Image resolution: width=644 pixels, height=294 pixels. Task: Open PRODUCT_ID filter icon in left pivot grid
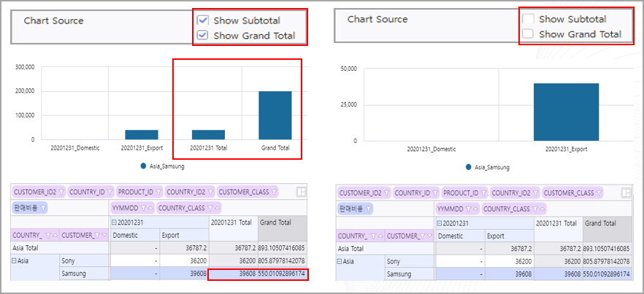click(x=158, y=192)
